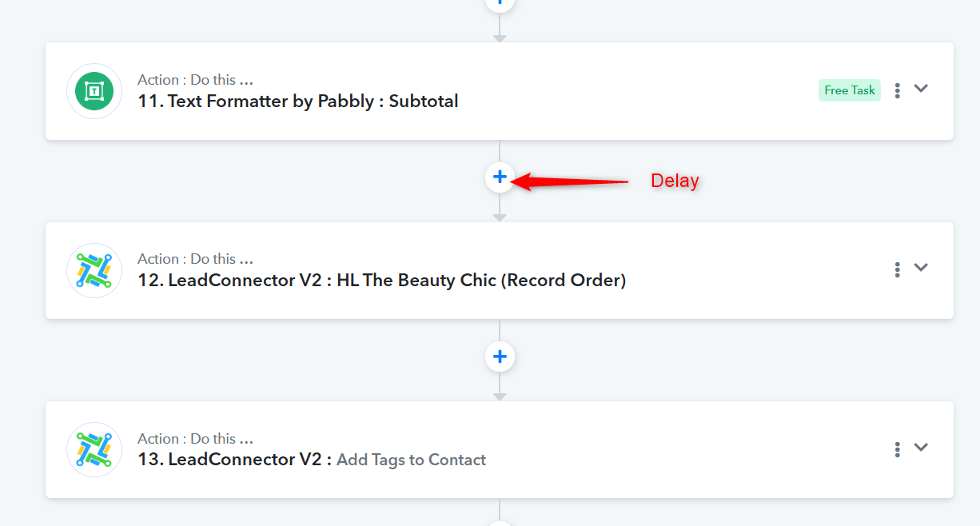This screenshot has width=980, height=526.
Task: Click the Text Formatter by Pabbly app icon
Action: pos(94,91)
